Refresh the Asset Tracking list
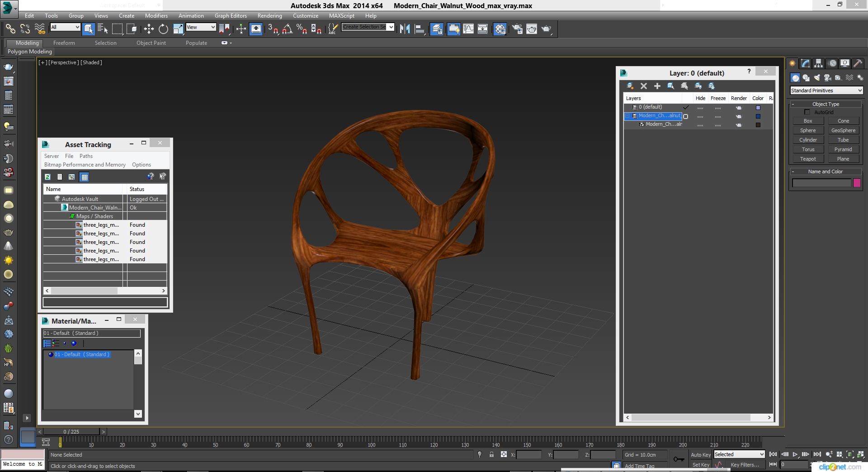868x472 pixels. [47, 177]
